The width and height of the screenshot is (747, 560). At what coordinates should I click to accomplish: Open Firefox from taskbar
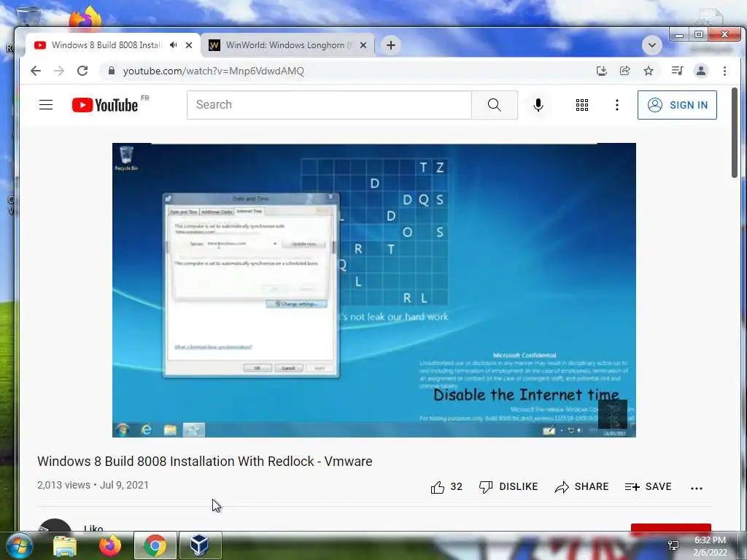[x=110, y=545]
